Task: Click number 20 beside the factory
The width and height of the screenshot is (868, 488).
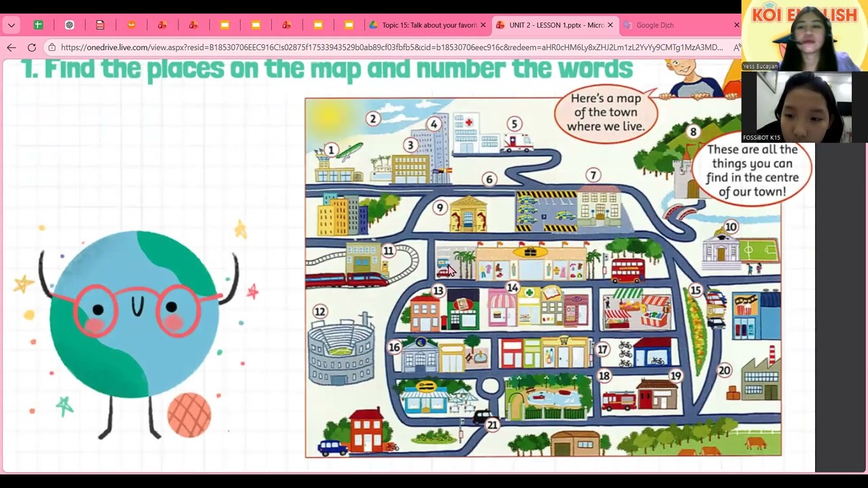Action: (x=724, y=371)
